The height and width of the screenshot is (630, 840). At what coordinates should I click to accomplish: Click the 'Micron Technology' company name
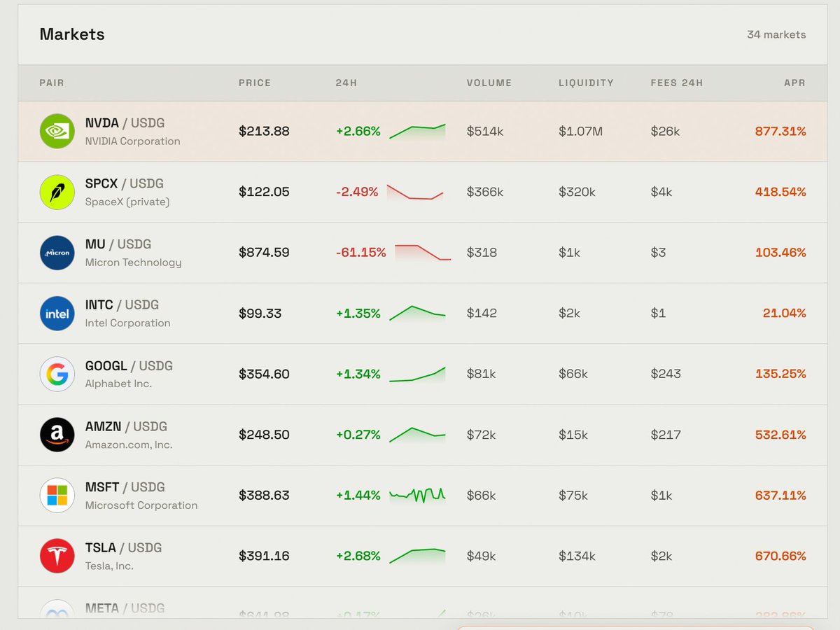(133, 262)
